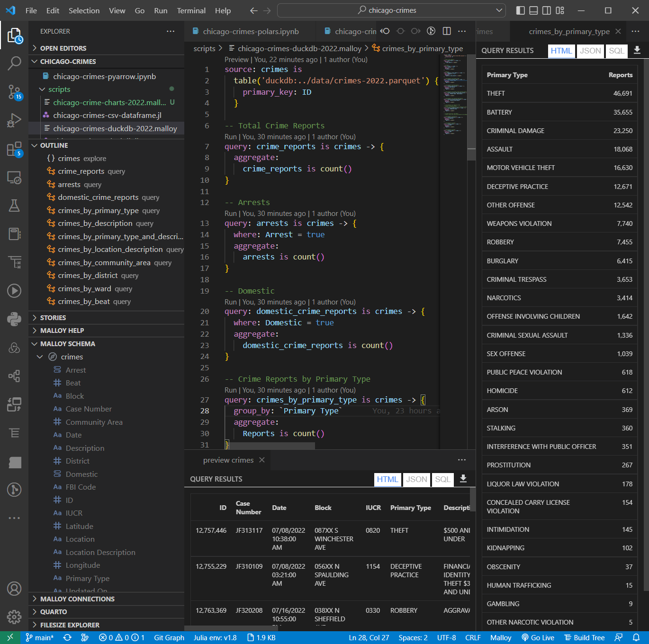Click the Malloy language mode in status bar
649x644 pixels.
500,638
